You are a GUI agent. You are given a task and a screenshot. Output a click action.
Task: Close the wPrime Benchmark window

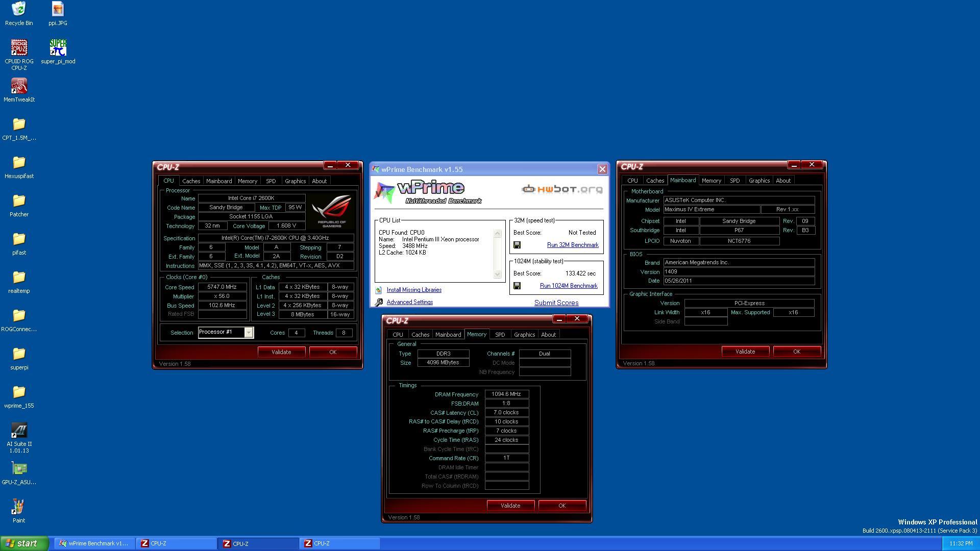(x=602, y=169)
